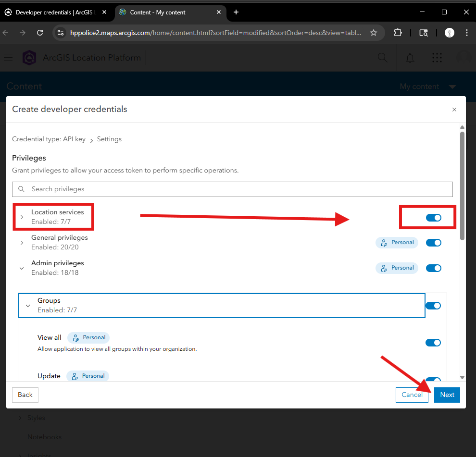Click the Cancel button
The width and height of the screenshot is (476, 457).
412,395
